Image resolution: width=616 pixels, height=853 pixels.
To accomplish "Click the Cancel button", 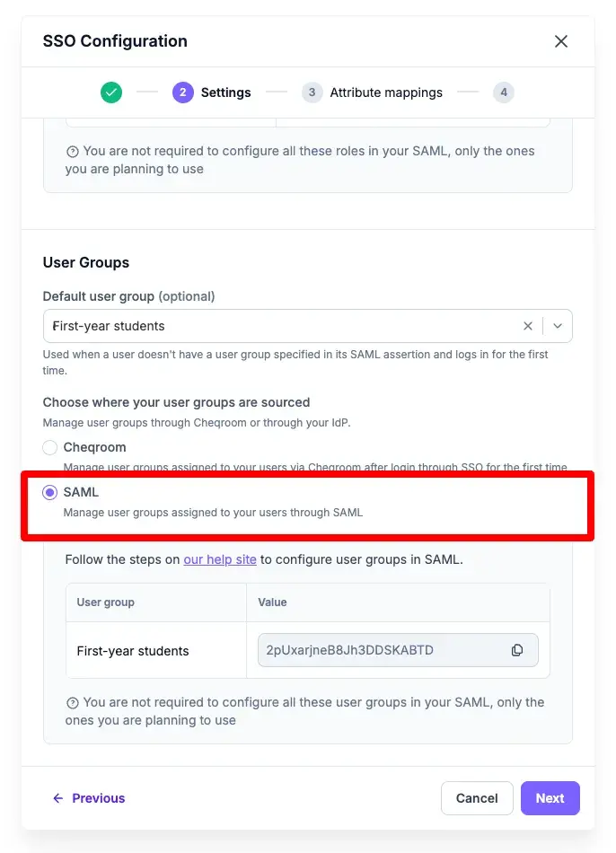I will click(x=477, y=798).
